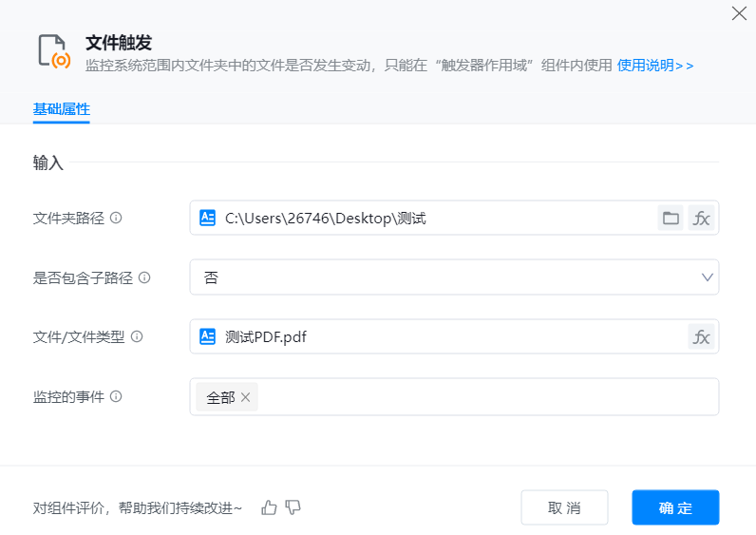The height and width of the screenshot is (535, 756).
Task: Show info tooltip for 是否包含子路径
Action: [x=144, y=277]
